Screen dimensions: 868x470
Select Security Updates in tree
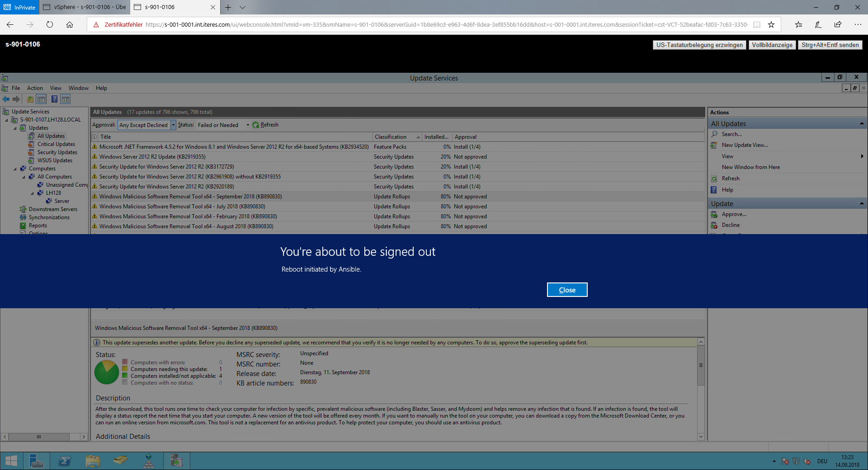[57, 153]
